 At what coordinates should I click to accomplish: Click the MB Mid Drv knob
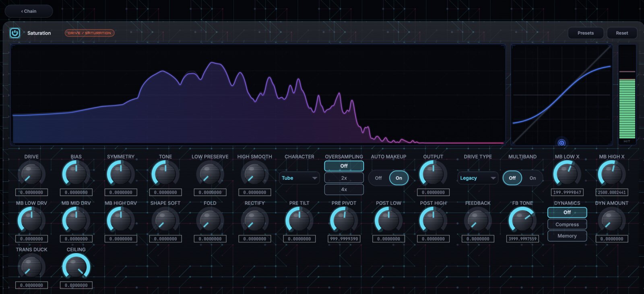click(x=76, y=220)
